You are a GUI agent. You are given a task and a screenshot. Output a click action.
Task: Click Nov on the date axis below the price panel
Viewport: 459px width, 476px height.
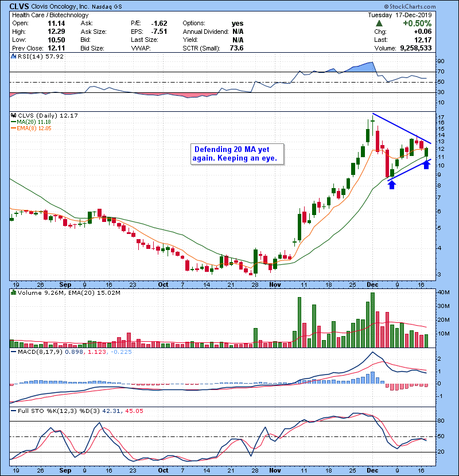click(275, 285)
